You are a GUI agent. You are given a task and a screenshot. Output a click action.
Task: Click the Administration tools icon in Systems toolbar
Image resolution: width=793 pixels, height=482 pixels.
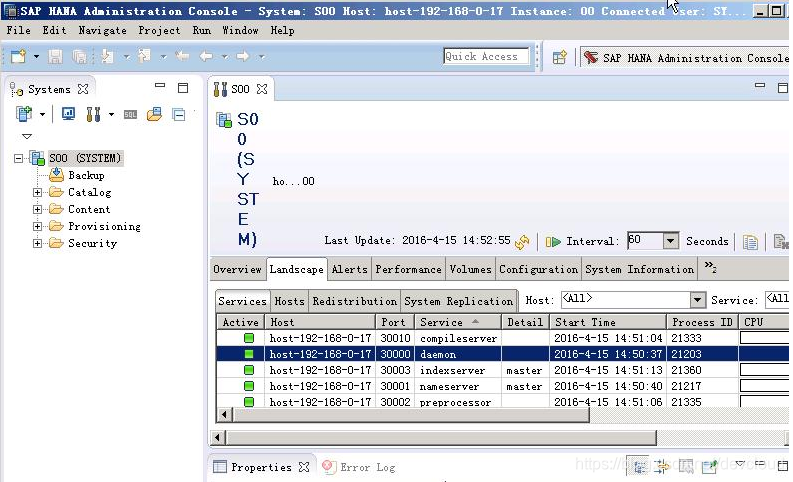(x=93, y=114)
